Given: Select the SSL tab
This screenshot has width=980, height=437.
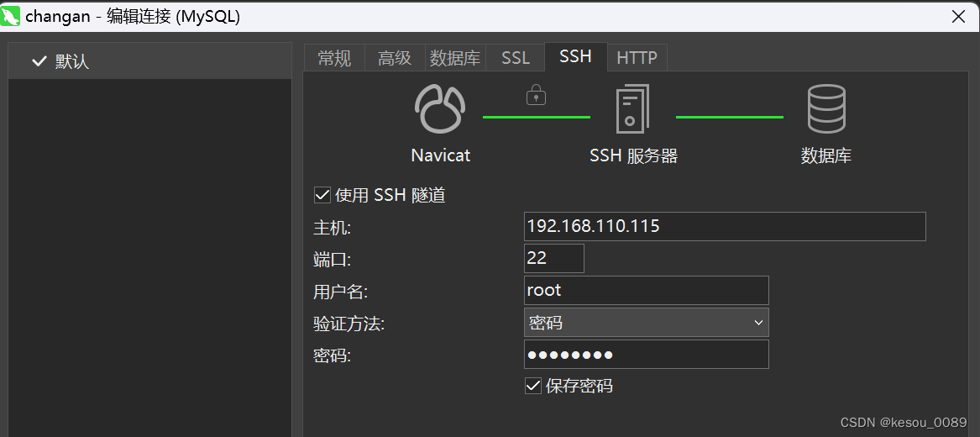Looking at the screenshot, I should (516, 57).
